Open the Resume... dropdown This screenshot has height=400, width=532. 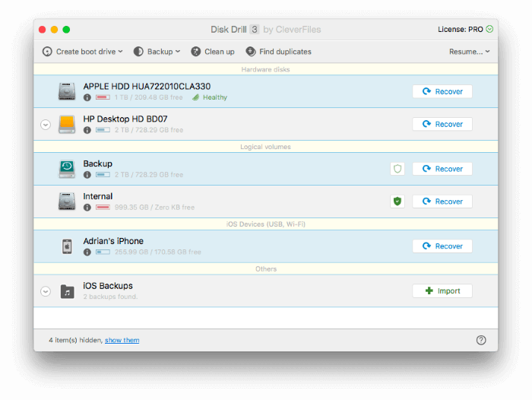[x=470, y=52]
